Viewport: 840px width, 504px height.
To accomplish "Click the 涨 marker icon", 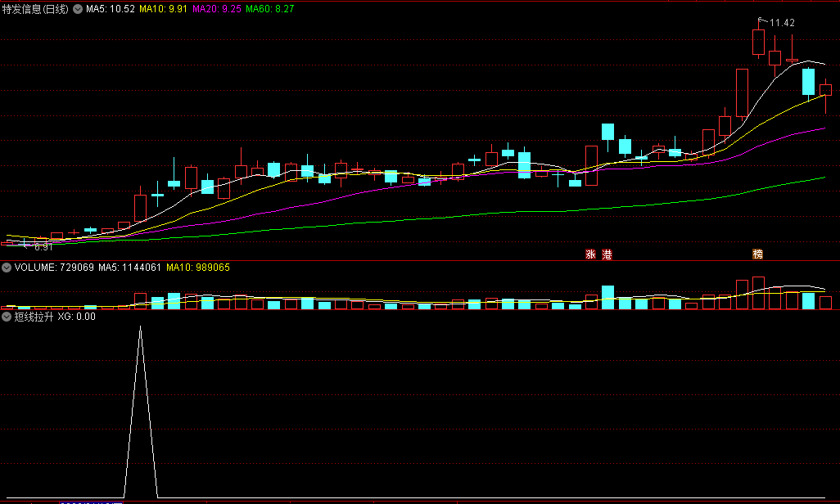I will 591,254.
